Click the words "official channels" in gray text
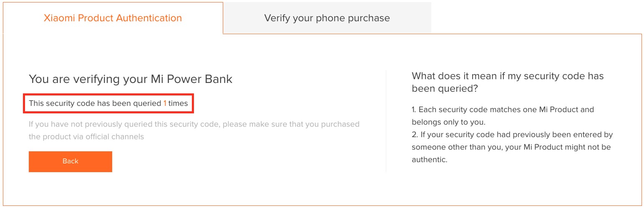This screenshot has width=644, height=208. (x=116, y=137)
